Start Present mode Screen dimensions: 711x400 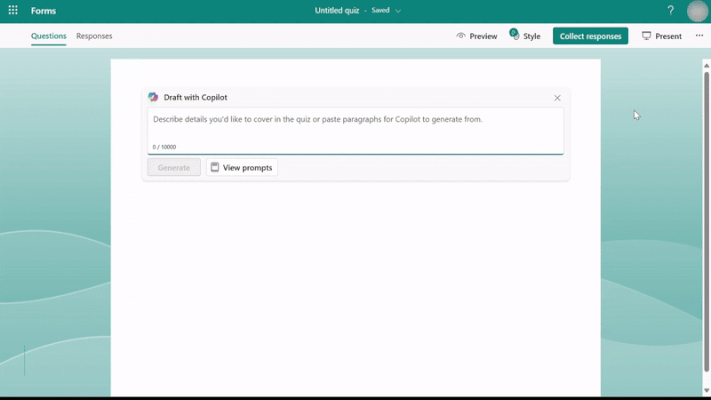pos(662,36)
